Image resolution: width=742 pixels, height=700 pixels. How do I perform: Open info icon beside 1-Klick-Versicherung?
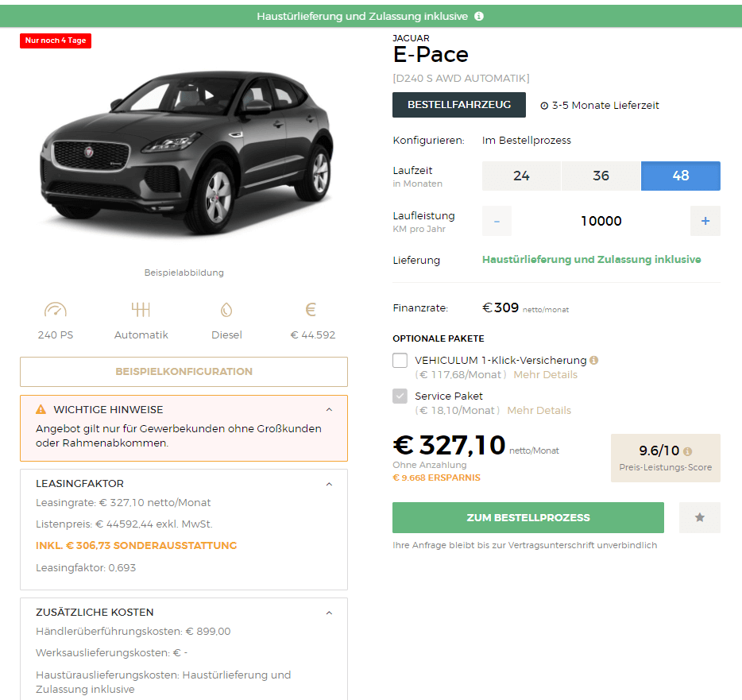(594, 360)
